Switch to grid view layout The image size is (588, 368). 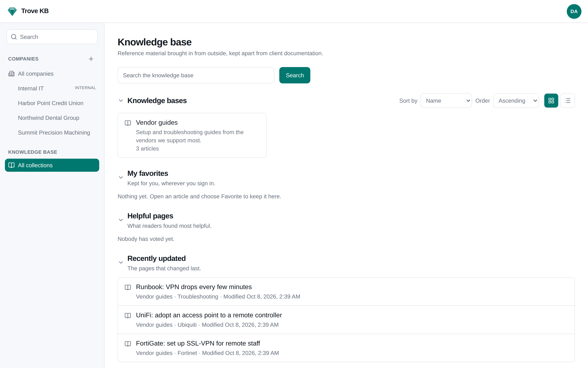[551, 101]
